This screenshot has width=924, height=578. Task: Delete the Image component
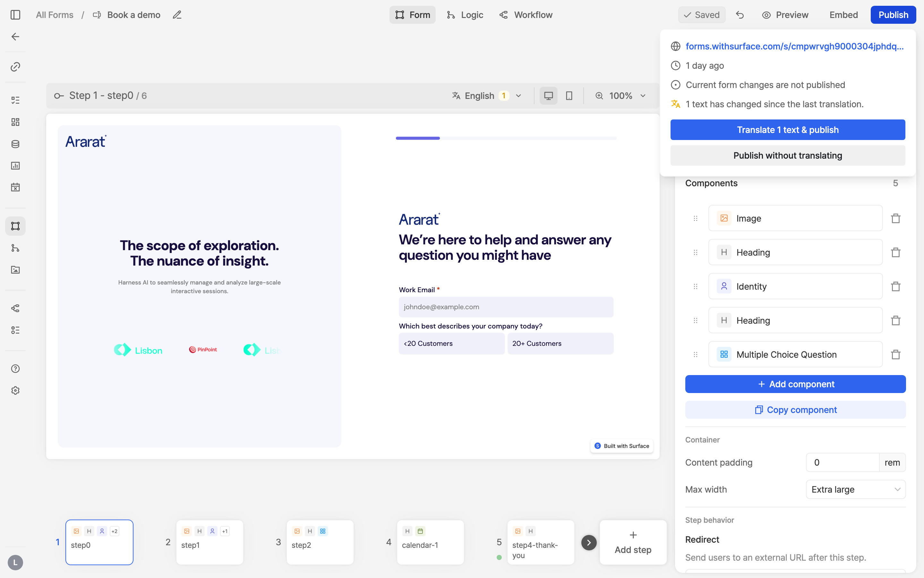tap(896, 218)
